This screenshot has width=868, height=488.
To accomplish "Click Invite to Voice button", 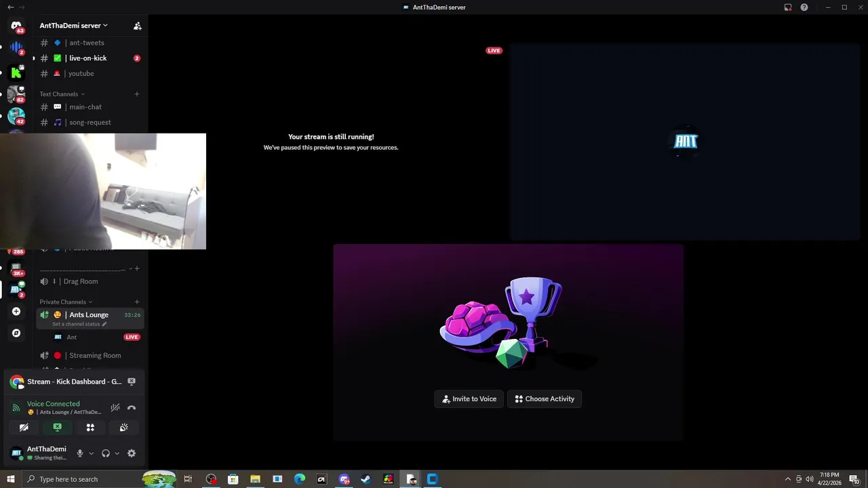I will [x=469, y=399].
